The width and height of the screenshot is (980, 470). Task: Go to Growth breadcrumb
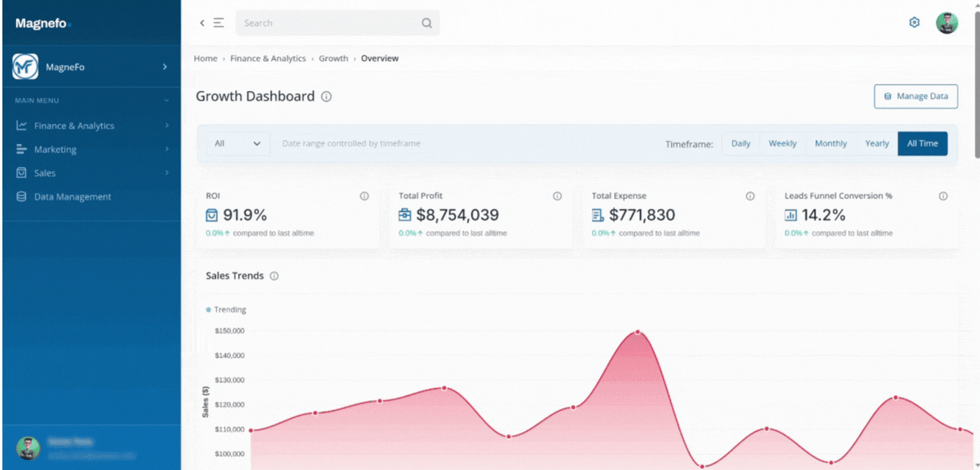pos(333,58)
